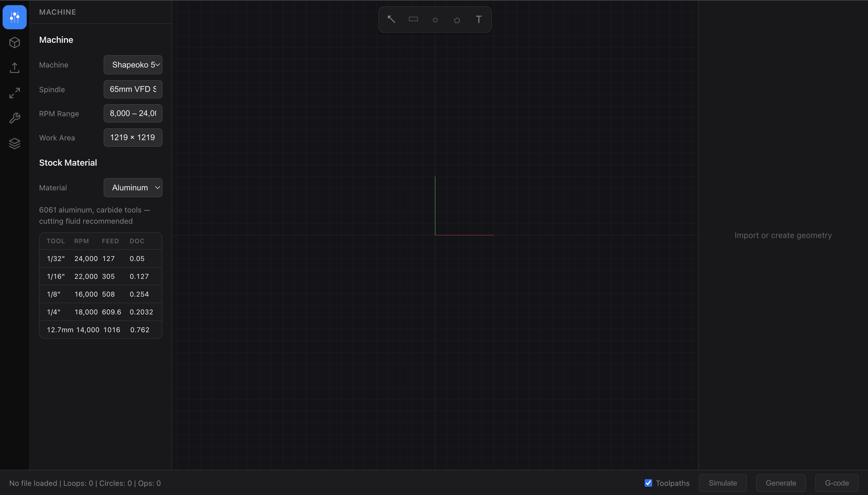
Task: Click the 16,000 RPM value
Action: pyautogui.click(x=86, y=294)
